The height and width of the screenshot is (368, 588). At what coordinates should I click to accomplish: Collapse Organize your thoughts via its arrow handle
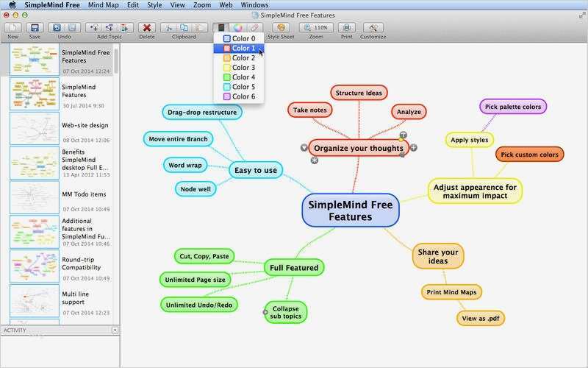point(304,148)
